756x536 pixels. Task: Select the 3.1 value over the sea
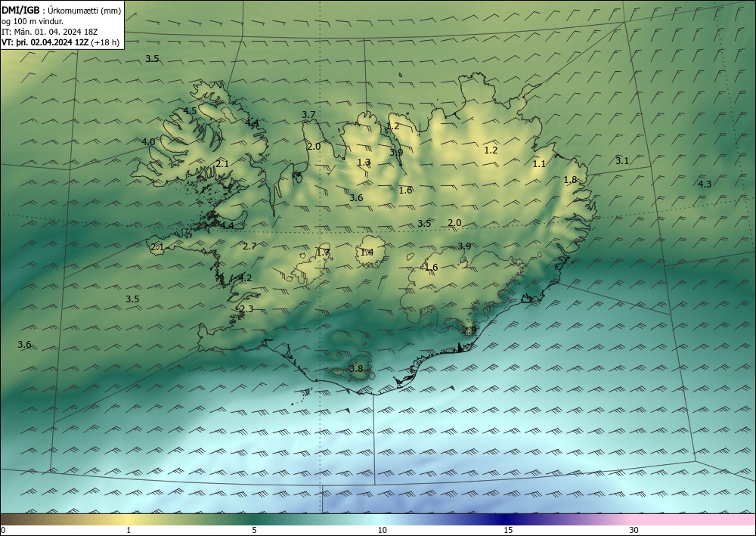[622, 161]
